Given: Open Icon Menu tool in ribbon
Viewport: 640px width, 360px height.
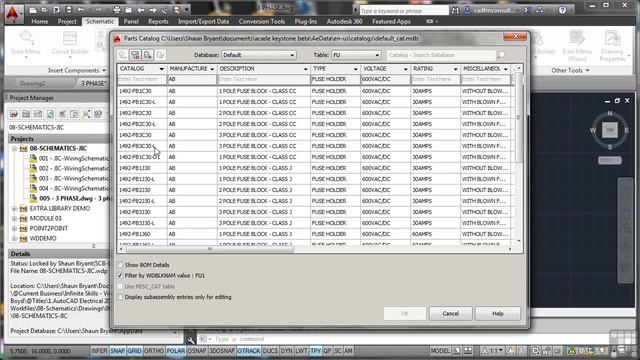Looking at the screenshot, I should pos(26,43).
